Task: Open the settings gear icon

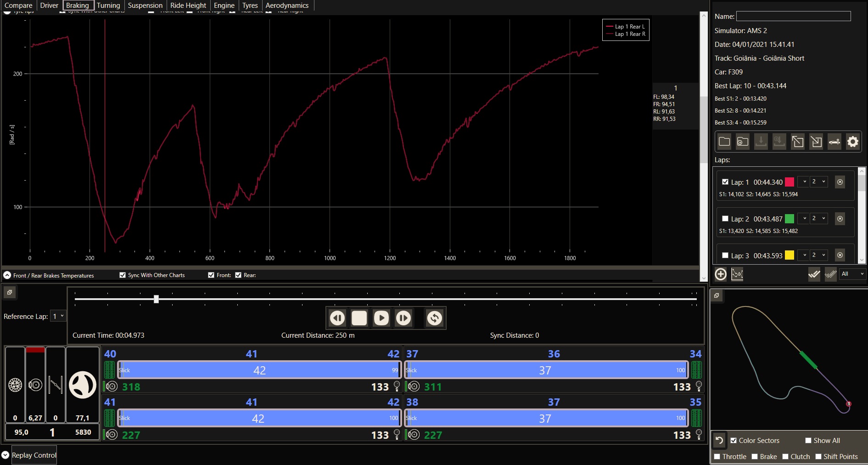Action: (852, 142)
